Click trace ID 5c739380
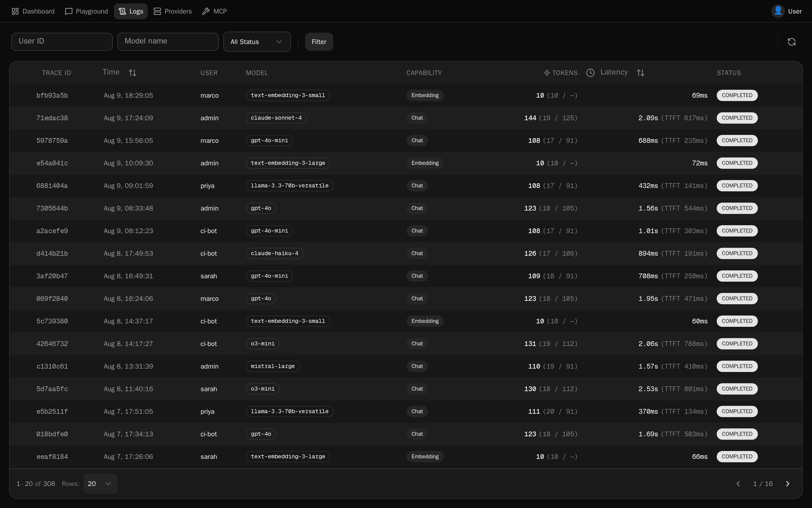This screenshot has width=812, height=508. [x=52, y=321]
